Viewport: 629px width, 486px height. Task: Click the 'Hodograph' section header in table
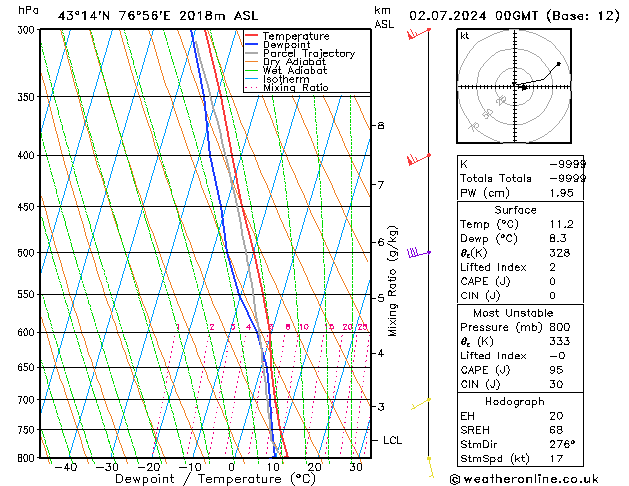pos(515,401)
